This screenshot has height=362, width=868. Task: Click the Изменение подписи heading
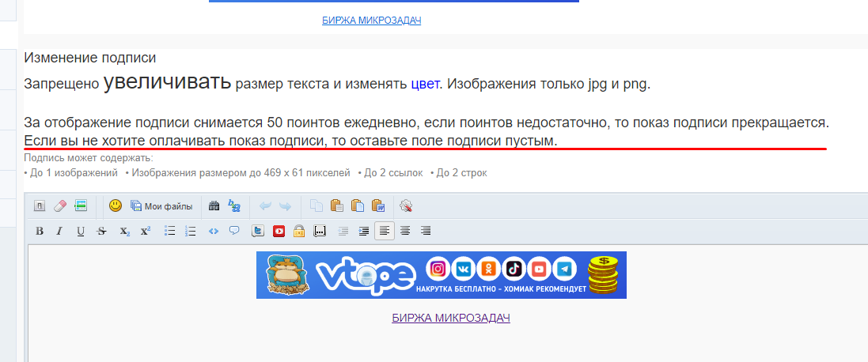tap(89, 58)
